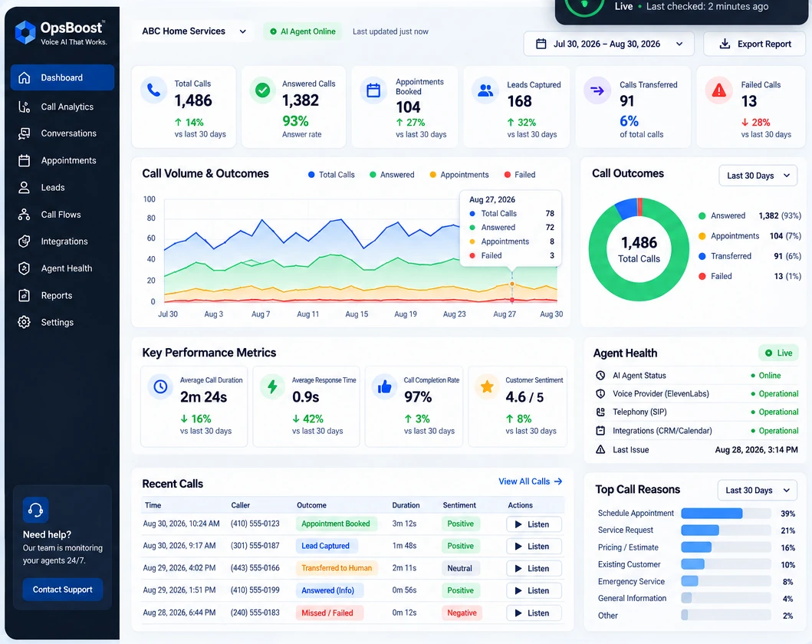Screen dimensions: 812x644
Task: Click the Average Call Duration clock icon
Action: [160, 386]
